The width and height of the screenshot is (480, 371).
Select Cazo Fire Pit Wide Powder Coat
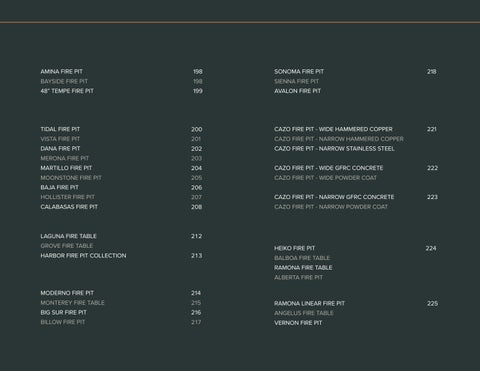(x=325, y=178)
